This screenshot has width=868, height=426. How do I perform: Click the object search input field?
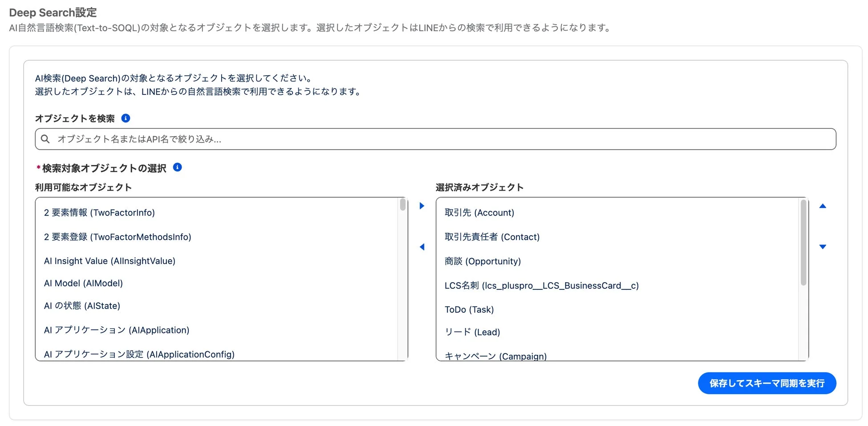pyautogui.click(x=267, y=139)
